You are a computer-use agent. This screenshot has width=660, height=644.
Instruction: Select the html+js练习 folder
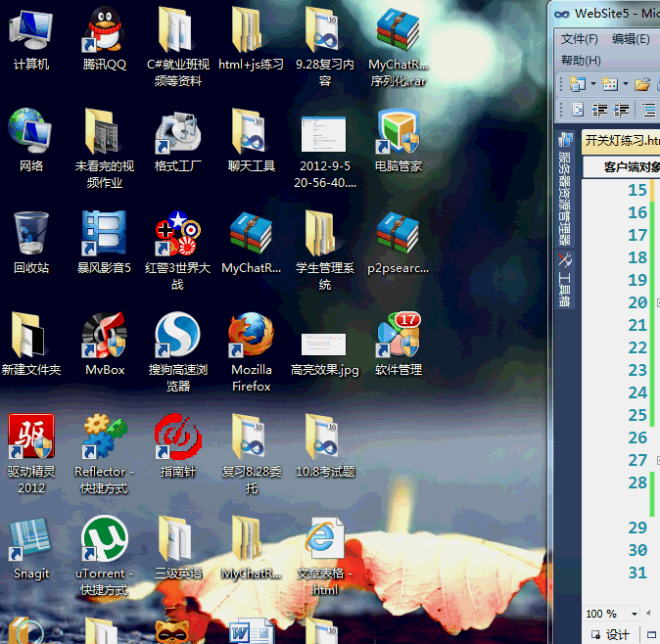pos(251,41)
